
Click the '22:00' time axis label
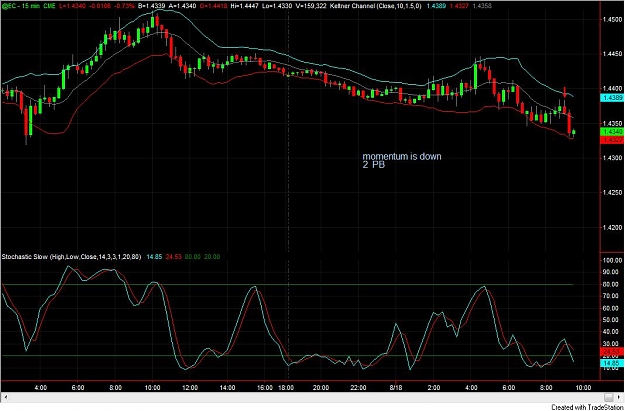358,387
